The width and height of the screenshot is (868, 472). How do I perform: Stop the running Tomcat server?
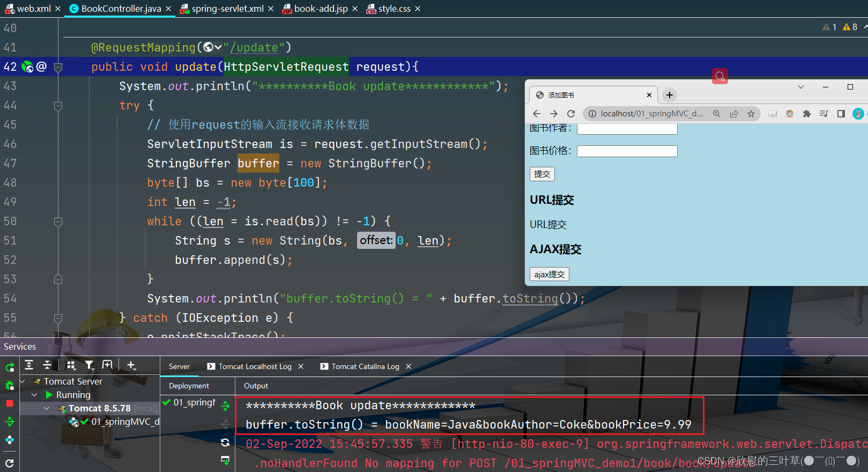[10, 403]
